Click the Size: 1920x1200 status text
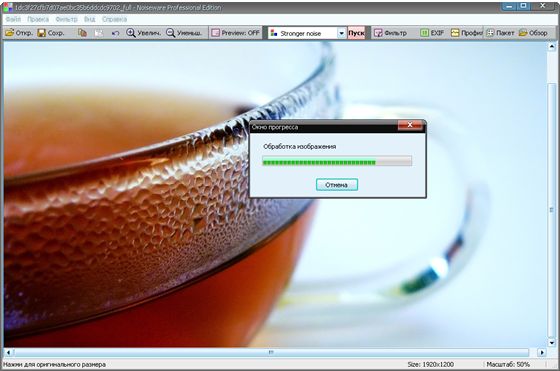 430,364
